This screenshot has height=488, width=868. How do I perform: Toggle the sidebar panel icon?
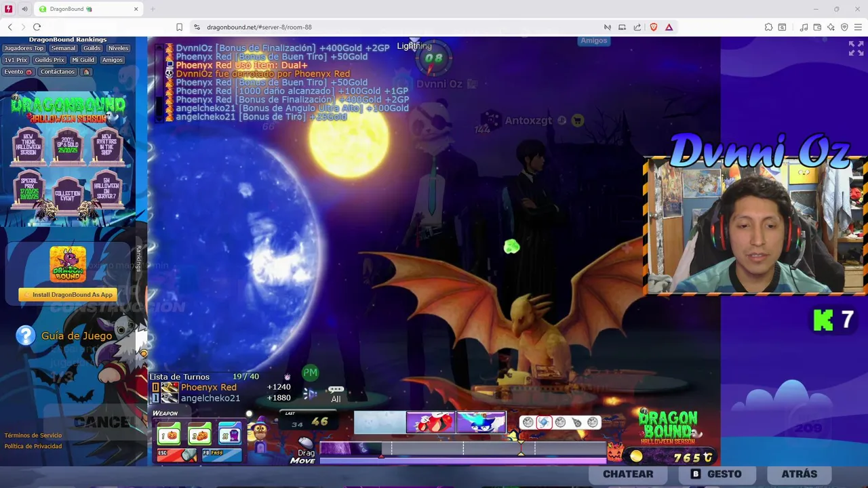click(782, 27)
